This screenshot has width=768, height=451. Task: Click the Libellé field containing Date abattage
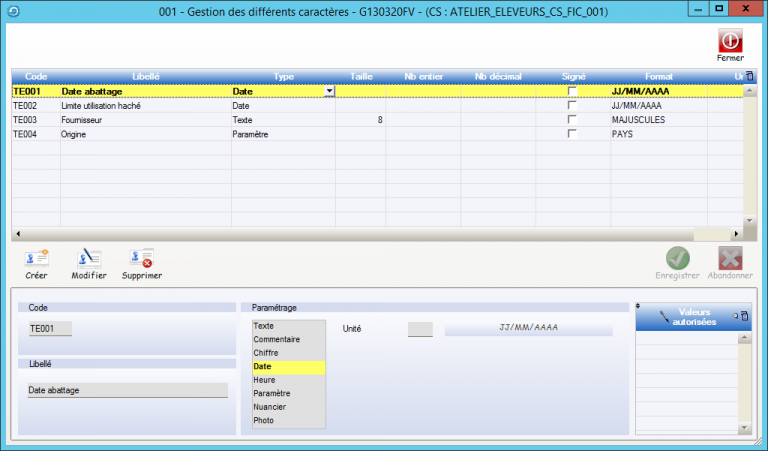(x=128, y=390)
